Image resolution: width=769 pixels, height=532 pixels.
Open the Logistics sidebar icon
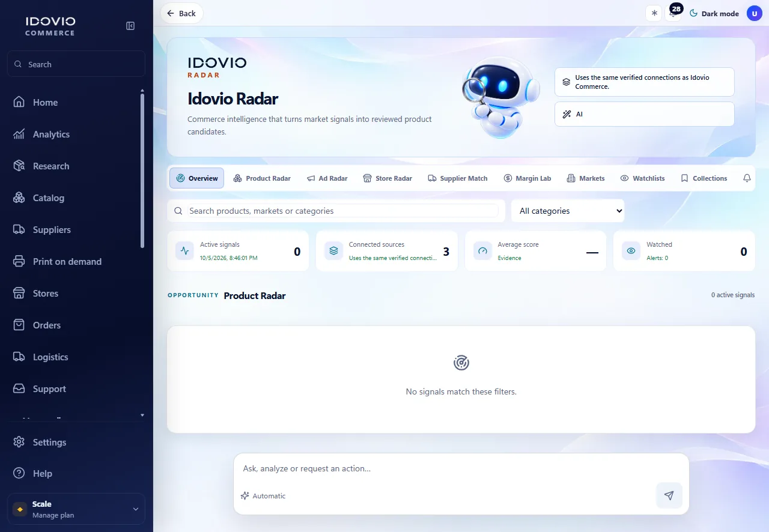tap(19, 357)
